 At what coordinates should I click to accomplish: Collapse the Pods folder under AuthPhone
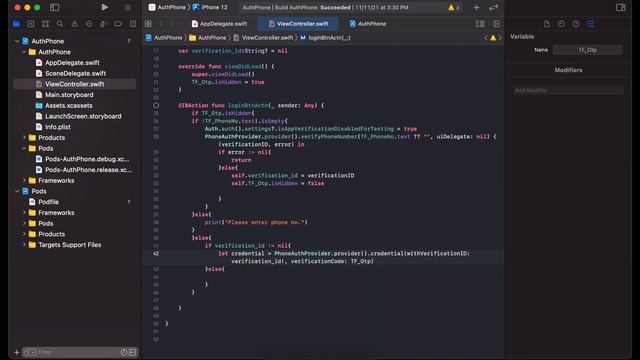tap(24, 148)
